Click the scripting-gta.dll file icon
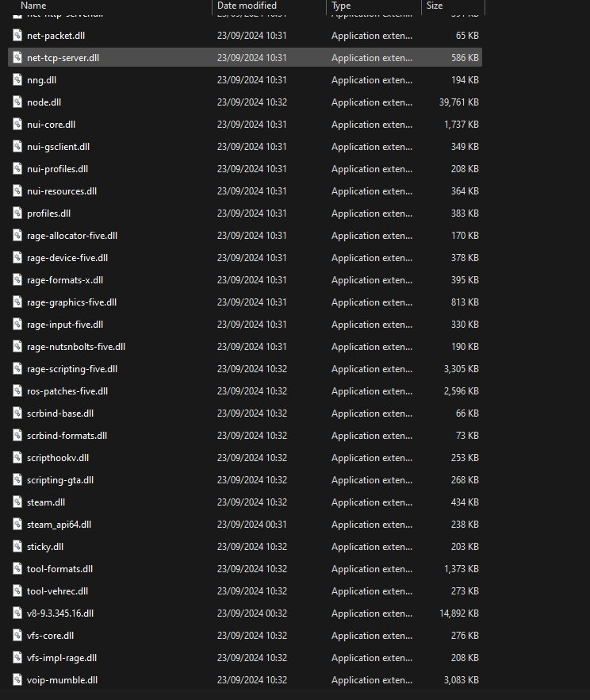The width and height of the screenshot is (590, 700). (x=17, y=480)
